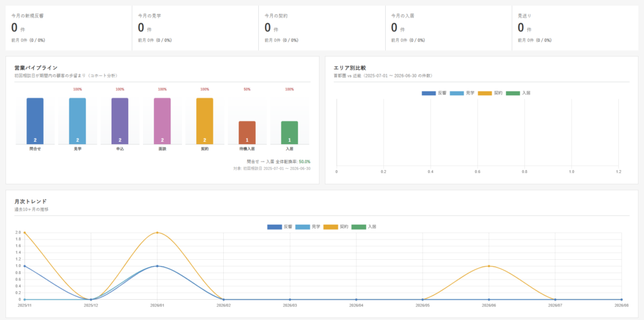
Task: Toggle 反響 series in エリア別比較 legend
Action: [x=434, y=93]
